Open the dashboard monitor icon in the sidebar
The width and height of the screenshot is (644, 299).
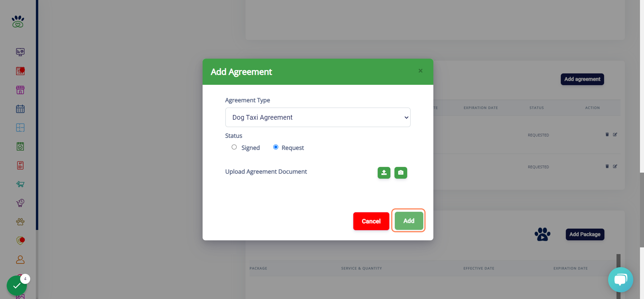point(20,52)
